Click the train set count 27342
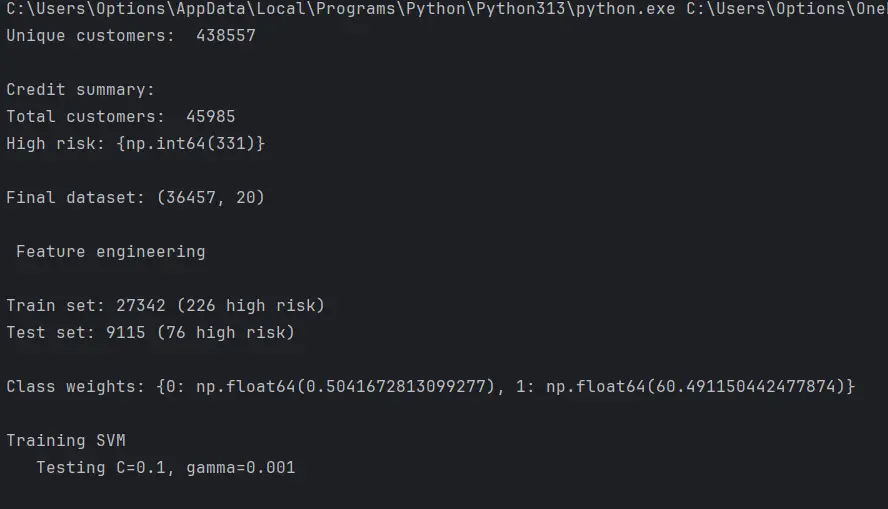 (135, 306)
